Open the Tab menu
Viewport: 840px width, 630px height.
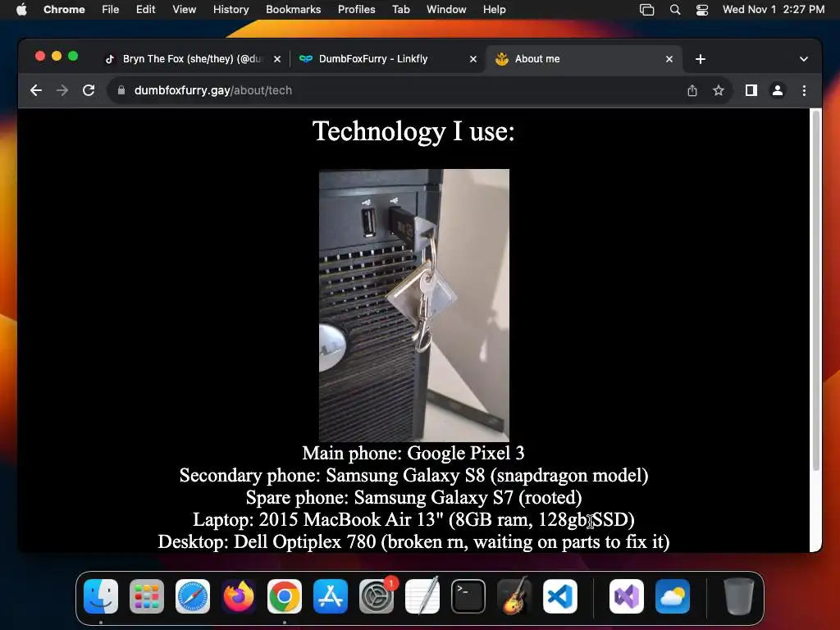click(400, 10)
